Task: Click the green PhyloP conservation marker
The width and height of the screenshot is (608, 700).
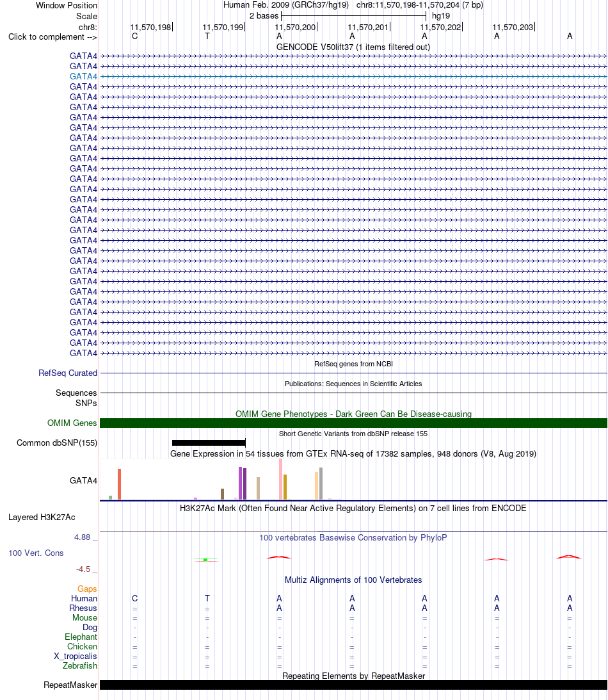Action: [x=205, y=559]
